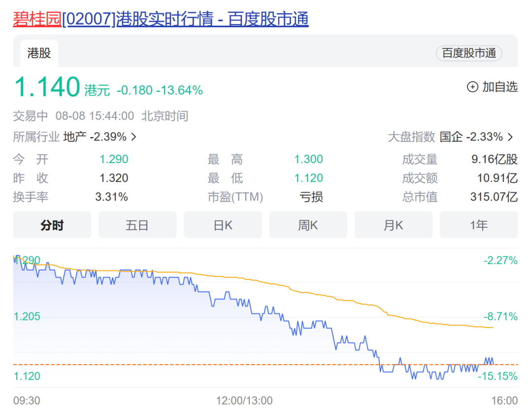Viewport: 532px width, 410px height.
Task: Select the 港股 tab
Action: coord(39,53)
